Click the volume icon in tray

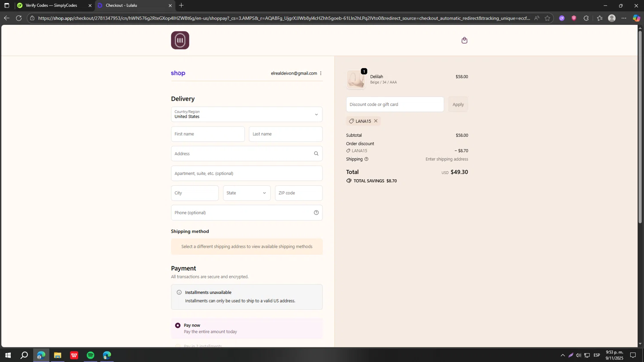[578, 355]
